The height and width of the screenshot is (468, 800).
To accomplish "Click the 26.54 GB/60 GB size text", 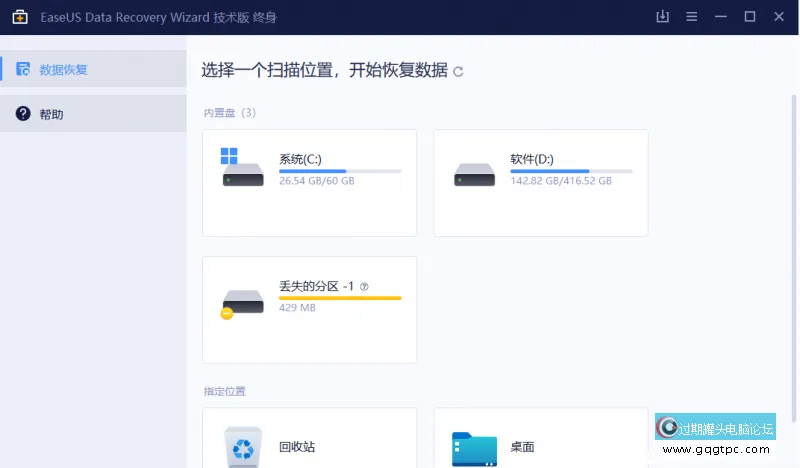I will coord(316,181).
